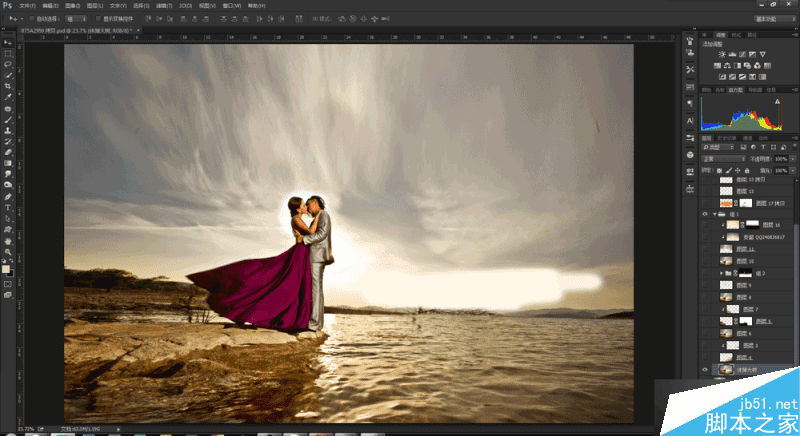Select the Quick Selection tool
This screenshot has height=436, width=800.
click(8, 75)
